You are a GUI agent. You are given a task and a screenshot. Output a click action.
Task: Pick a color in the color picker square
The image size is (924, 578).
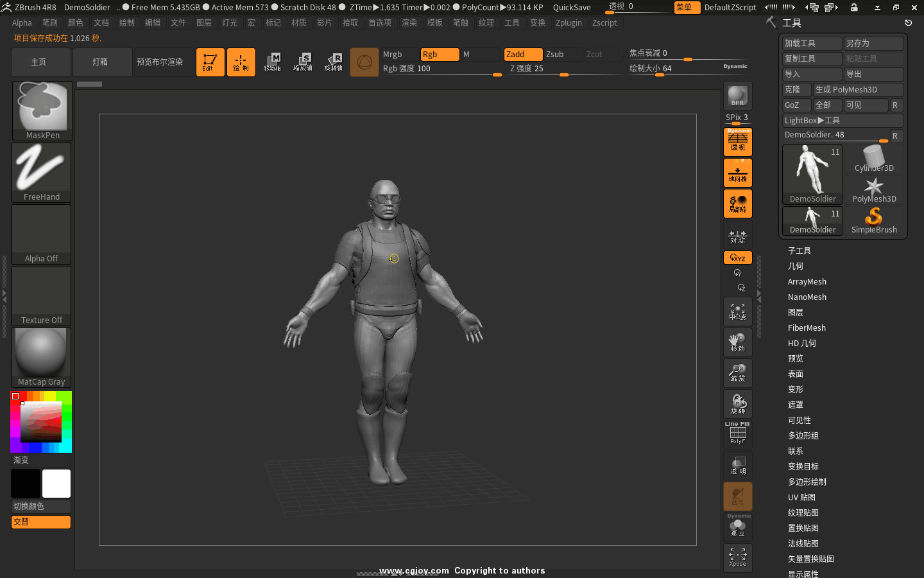pos(41,422)
